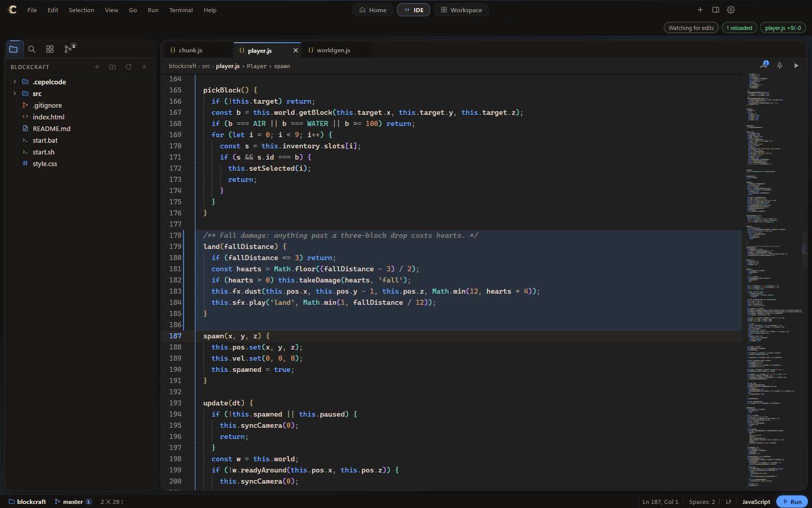812x508 pixels.
Task: Click the errors and warnings counter
Action: tap(112, 501)
